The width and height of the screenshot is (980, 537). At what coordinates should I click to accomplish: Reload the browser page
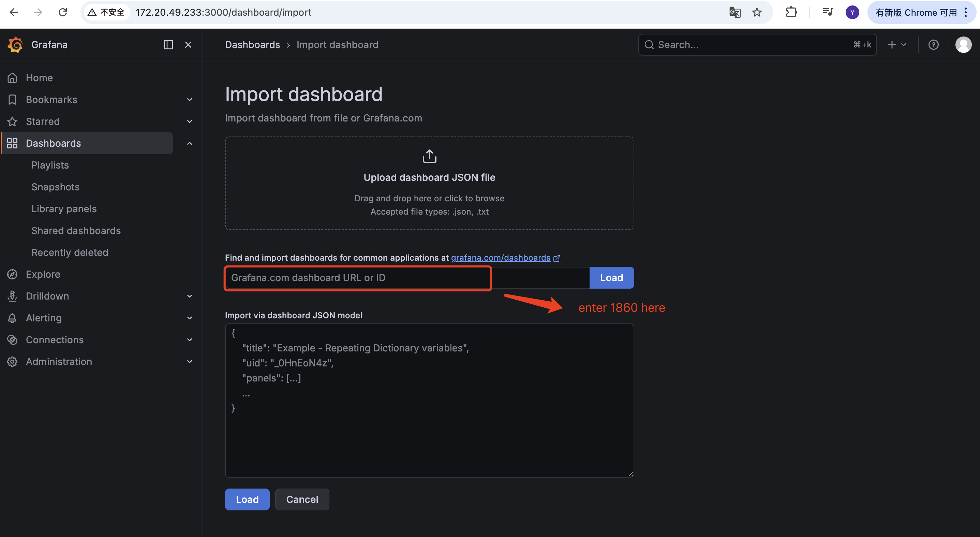(x=63, y=12)
